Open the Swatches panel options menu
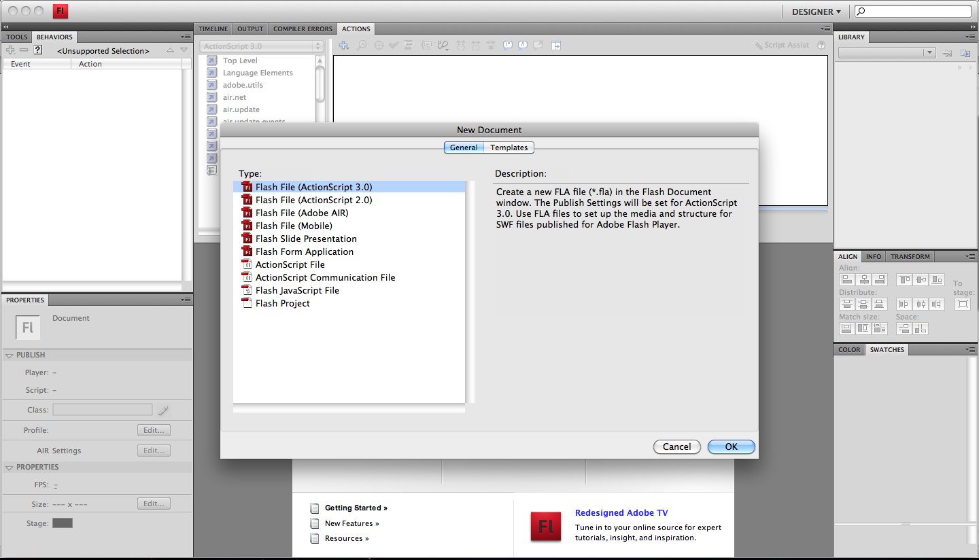The width and height of the screenshot is (979, 560). (x=970, y=349)
